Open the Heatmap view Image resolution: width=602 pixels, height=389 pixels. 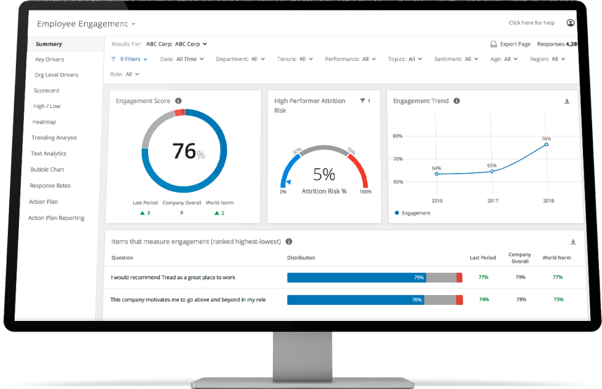point(44,122)
